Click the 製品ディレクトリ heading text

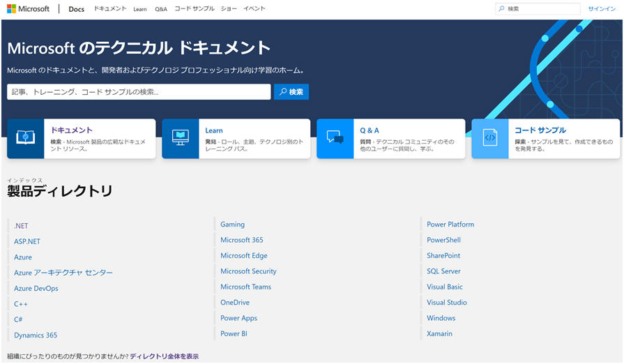(60, 191)
